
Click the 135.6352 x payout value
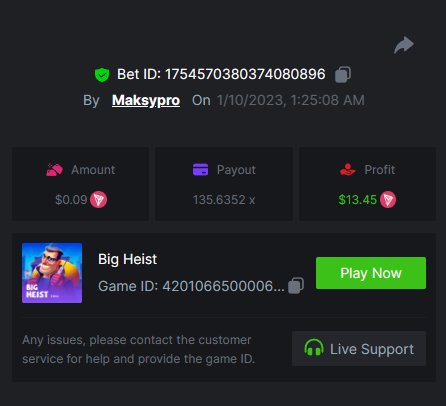(224, 200)
